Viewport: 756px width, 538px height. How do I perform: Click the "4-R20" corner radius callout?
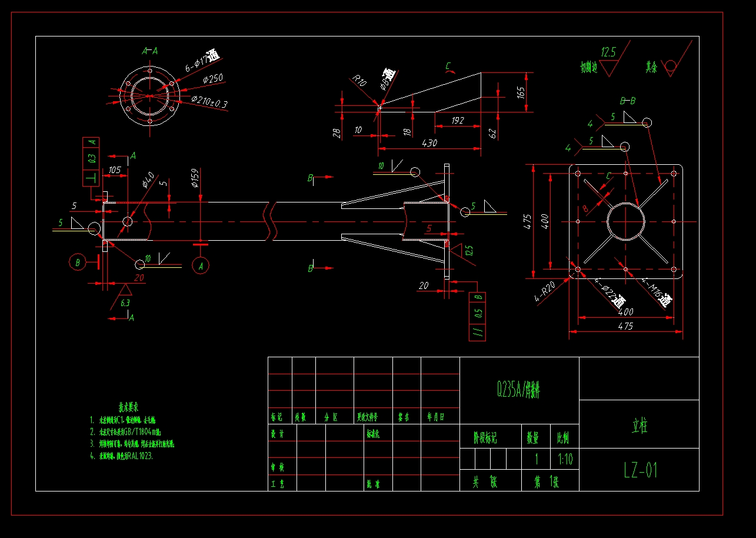pyautogui.click(x=544, y=291)
